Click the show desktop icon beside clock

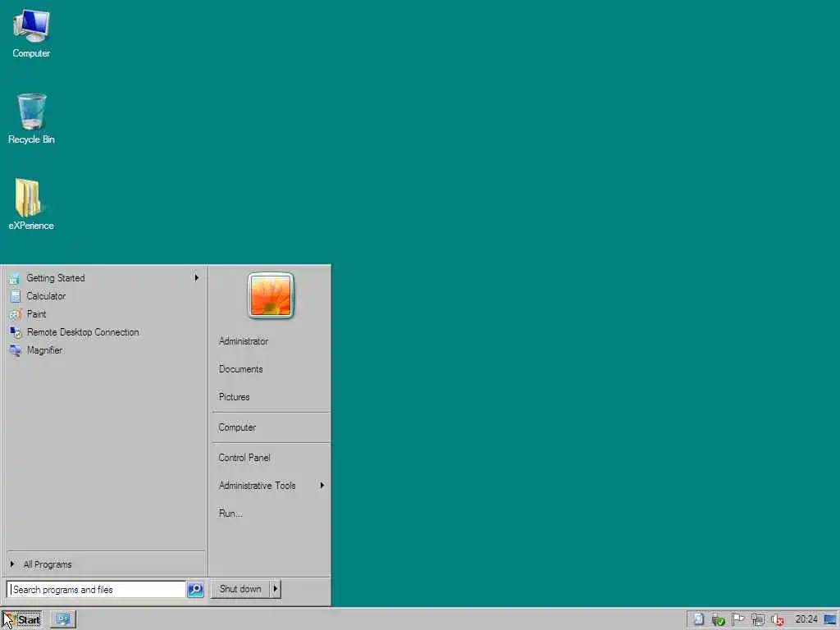(830, 620)
